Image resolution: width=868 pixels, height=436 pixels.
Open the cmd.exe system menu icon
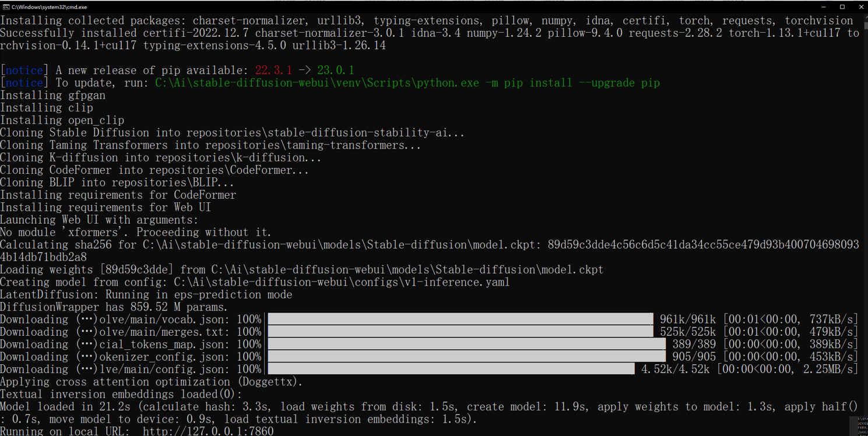point(6,7)
